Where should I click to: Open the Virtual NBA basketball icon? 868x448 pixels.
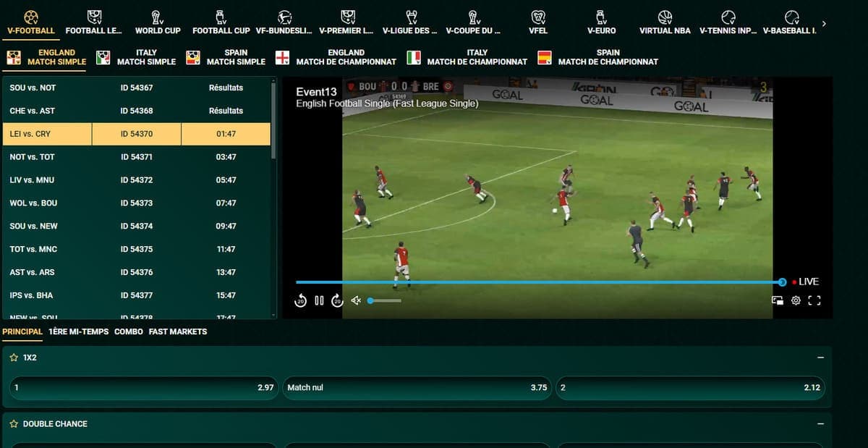(x=665, y=17)
